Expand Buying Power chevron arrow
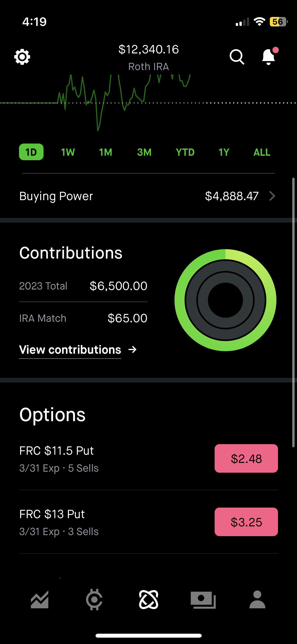Screen dimensions: 297x644 pos(272,196)
